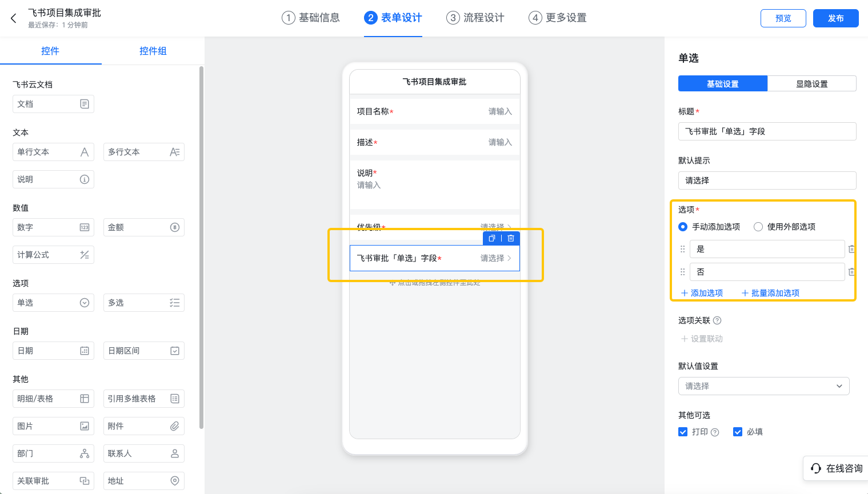868x494 pixels.
Task: Add the 明细/表格 table control
Action: pos(53,399)
